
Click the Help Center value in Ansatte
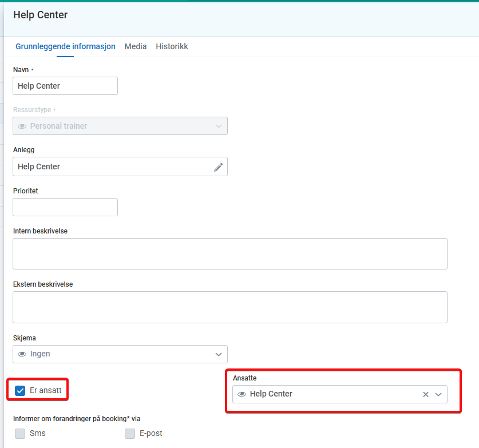click(271, 394)
